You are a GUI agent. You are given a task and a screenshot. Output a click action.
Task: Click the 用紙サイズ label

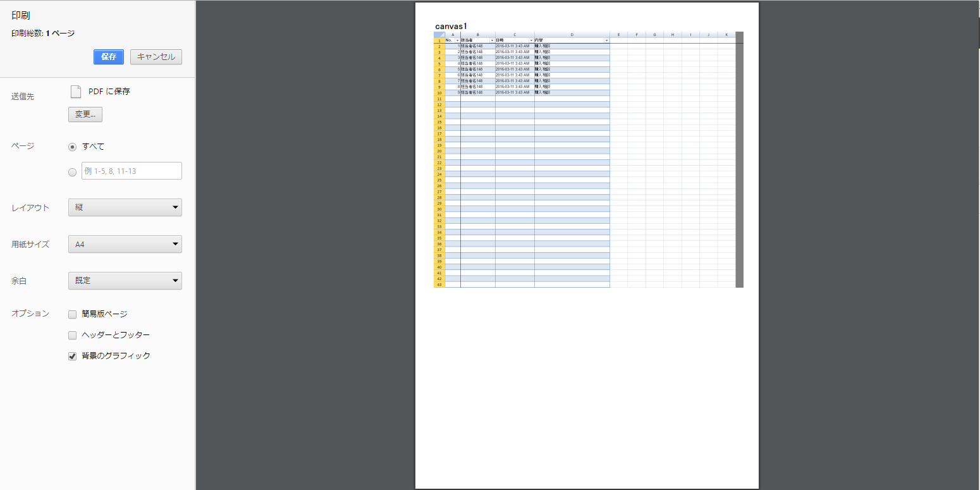pyautogui.click(x=30, y=245)
